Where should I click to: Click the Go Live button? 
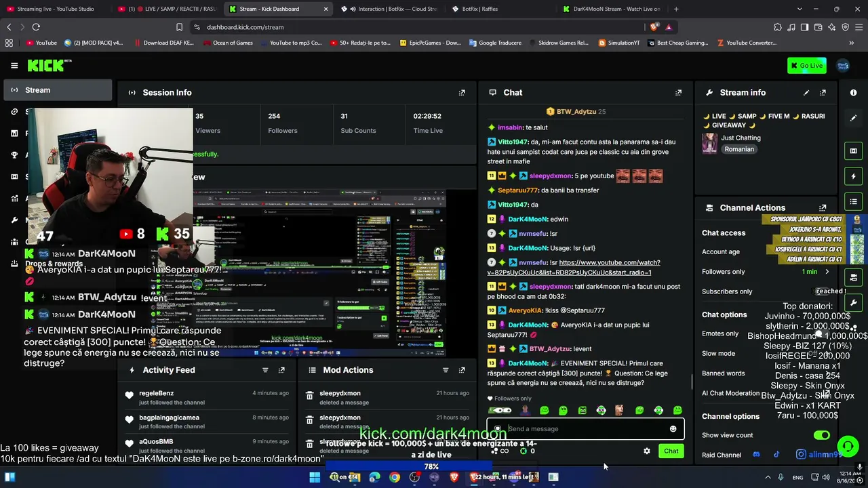807,66
